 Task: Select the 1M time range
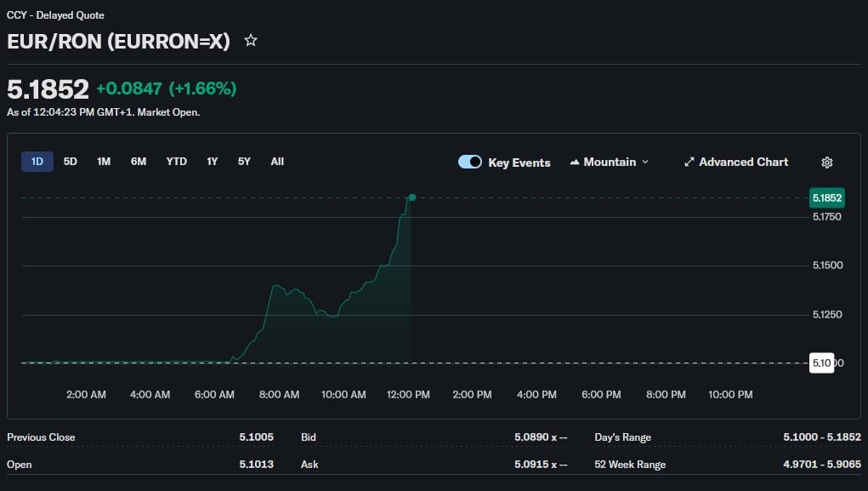pos(104,162)
